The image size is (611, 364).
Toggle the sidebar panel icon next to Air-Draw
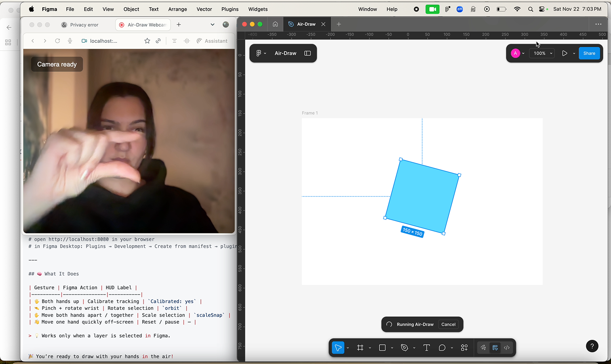coord(308,53)
